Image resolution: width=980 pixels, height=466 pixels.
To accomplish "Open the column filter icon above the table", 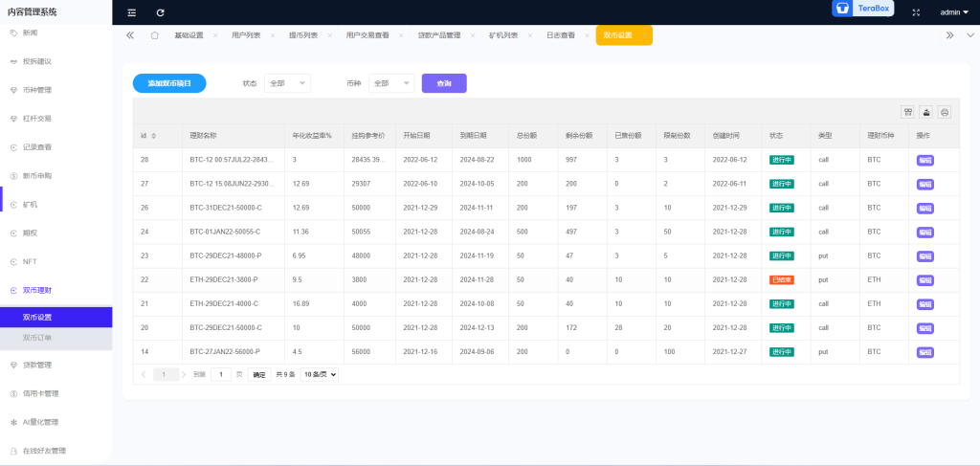I will click(x=908, y=112).
